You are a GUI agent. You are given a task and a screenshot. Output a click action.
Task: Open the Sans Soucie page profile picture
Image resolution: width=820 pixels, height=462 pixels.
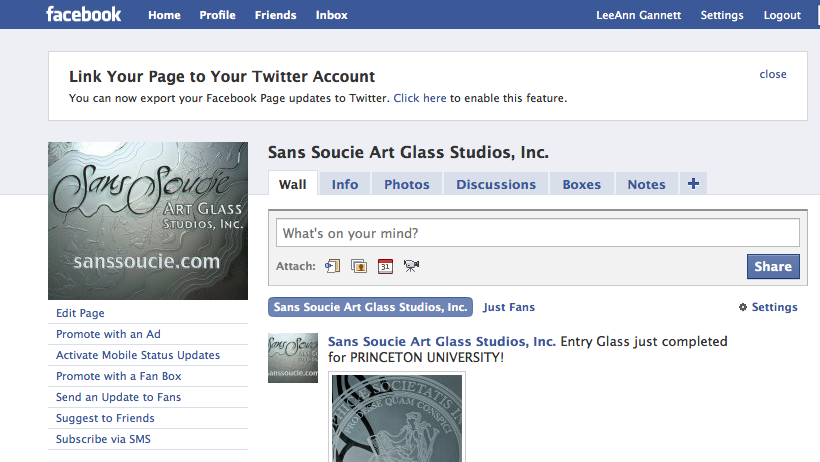click(148, 221)
